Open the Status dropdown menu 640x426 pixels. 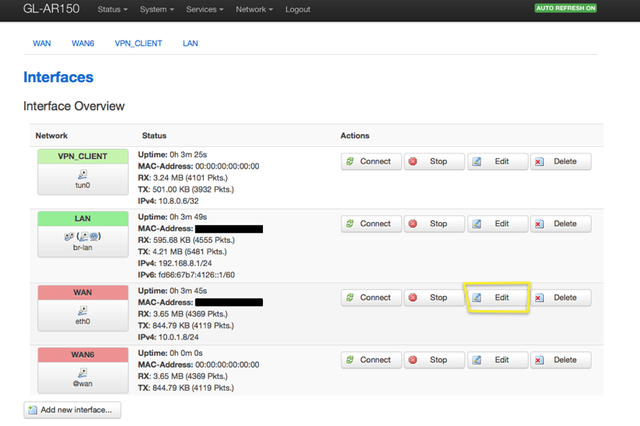pos(112,9)
